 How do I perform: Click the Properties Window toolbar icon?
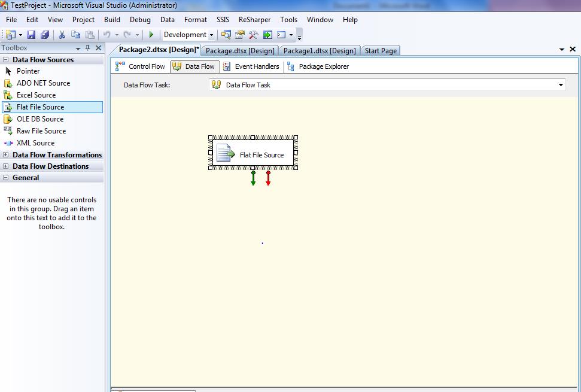240,35
